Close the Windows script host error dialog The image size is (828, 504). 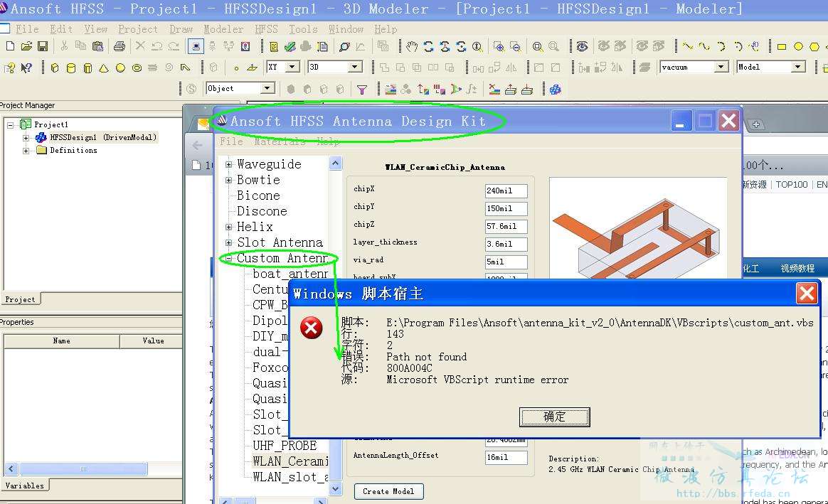pyautogui.click(x=807, y=294)
